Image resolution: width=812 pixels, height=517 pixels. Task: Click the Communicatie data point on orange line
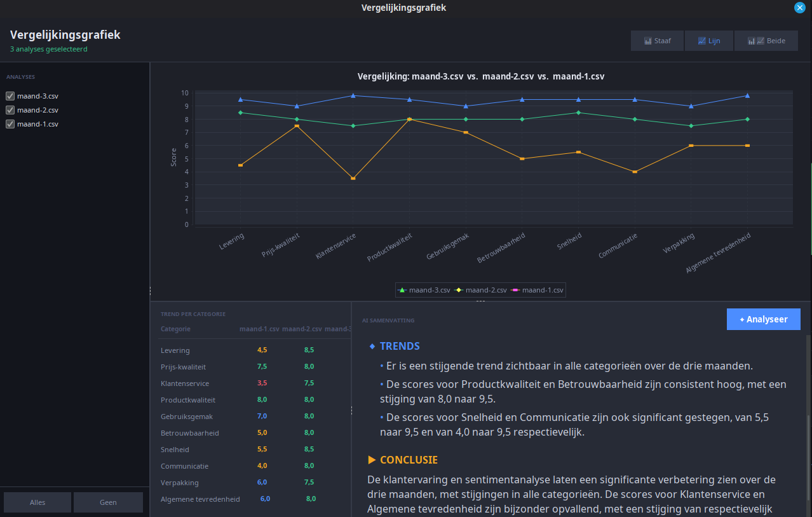pos(635,172)
